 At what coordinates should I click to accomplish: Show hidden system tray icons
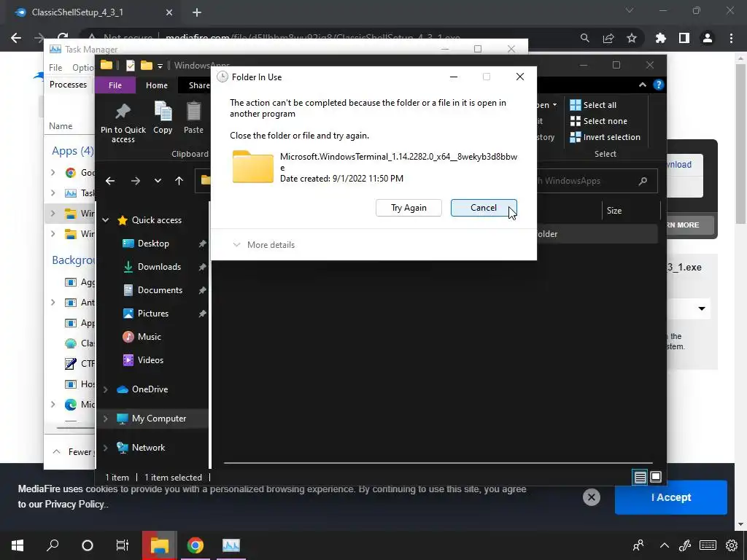pos(664,545)
